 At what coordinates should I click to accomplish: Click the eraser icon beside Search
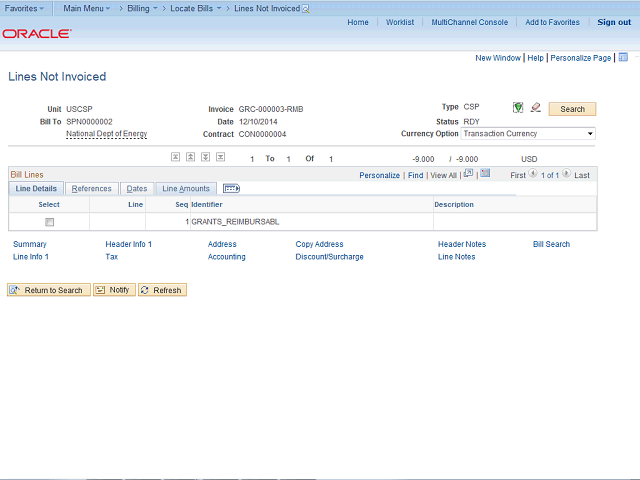coord(536,108)
